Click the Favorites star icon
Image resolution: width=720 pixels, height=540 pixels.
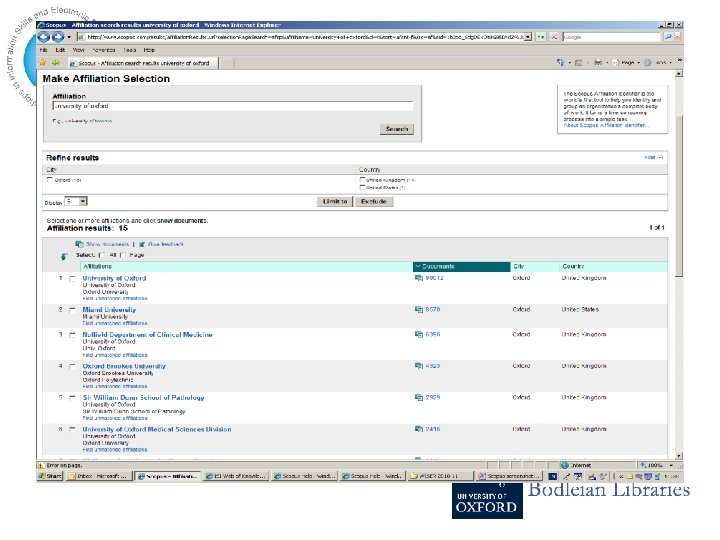pos(43,62)
